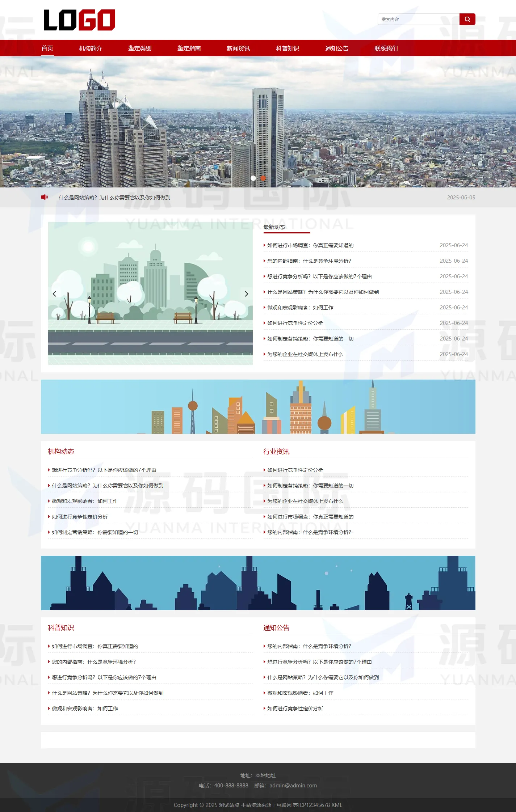Open the 鉴定指南 navigation item

click(x=189, y=48)
